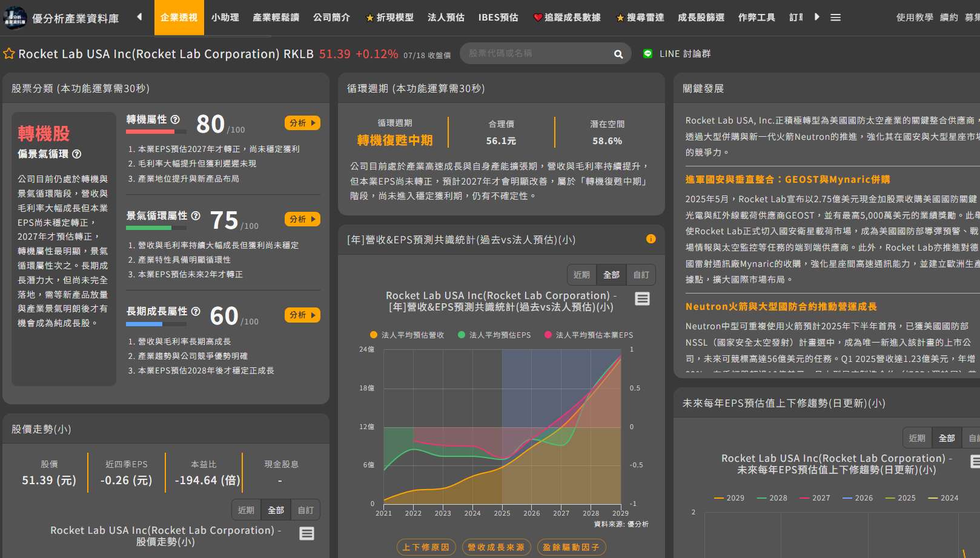This screenshot has width=980, height=558.
Task: Open the 公司簡介 menu item
Action: pyautogui.click(x=332, y=18)
